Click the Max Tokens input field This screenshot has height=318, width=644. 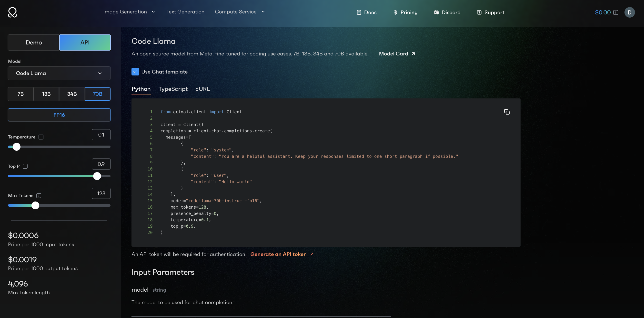pos(101,193)
